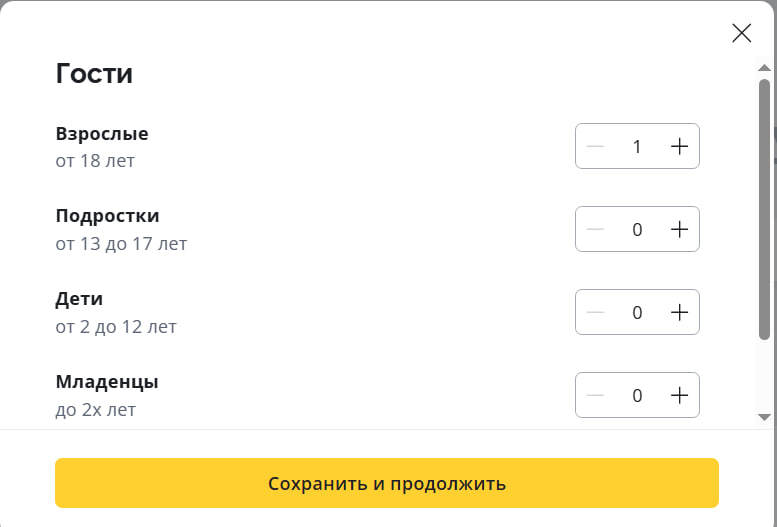The height and width of the screenshot is (527, 777).
Task: Click the Гости heading
Action: [x=94, y=74]
